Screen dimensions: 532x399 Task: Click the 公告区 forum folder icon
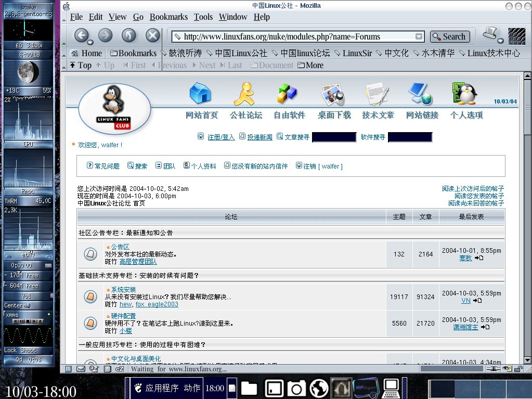(90, 254)
